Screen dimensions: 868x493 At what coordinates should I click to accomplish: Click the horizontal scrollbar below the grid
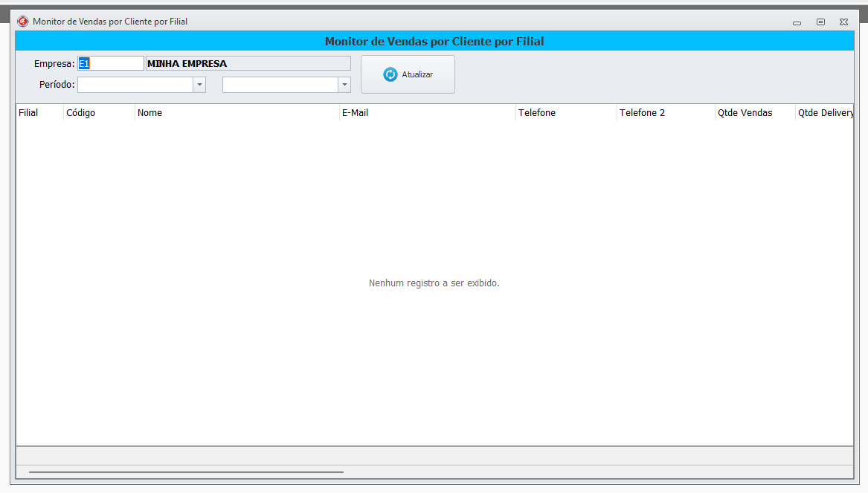(186, 471)
